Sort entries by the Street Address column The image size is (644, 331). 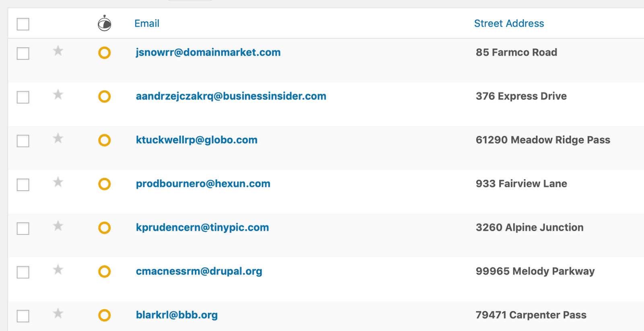click(x=509, y=23)
